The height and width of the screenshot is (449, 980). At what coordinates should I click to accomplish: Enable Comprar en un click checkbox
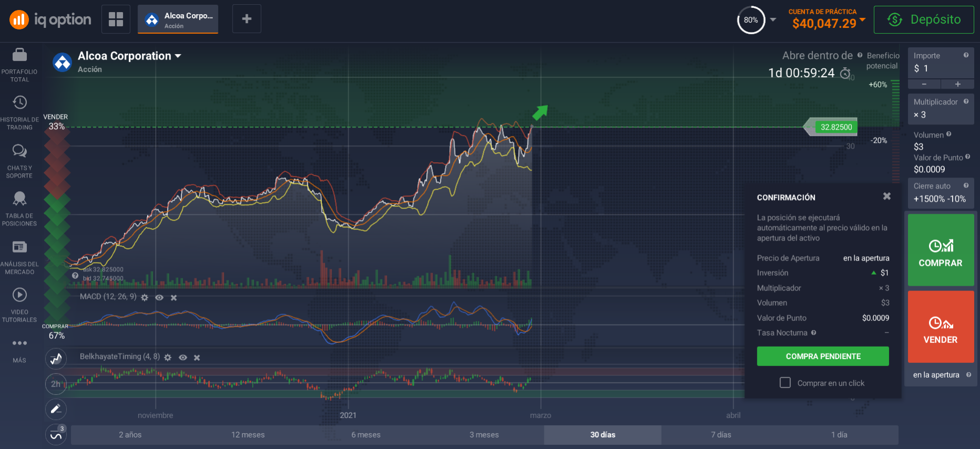click(785, 383)
